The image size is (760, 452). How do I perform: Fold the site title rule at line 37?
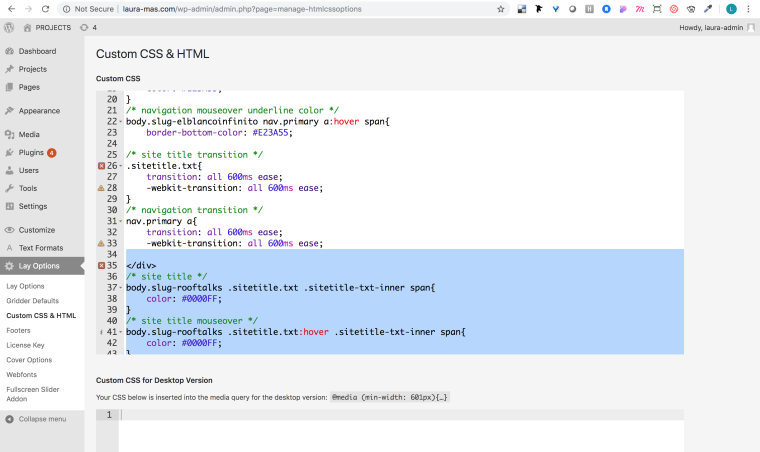click(x=121, y=288)
